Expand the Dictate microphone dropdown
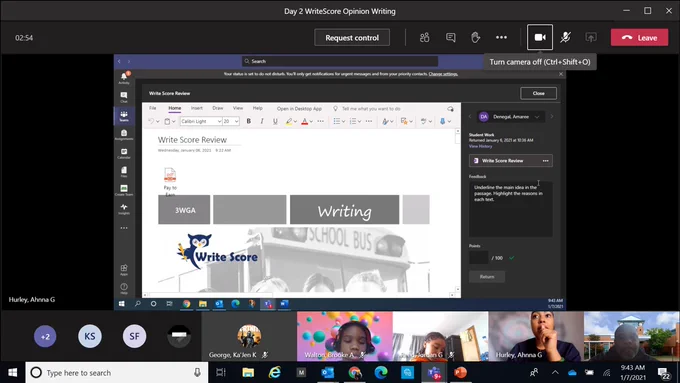This screenshot has height=383, width=680. [449, 121]
